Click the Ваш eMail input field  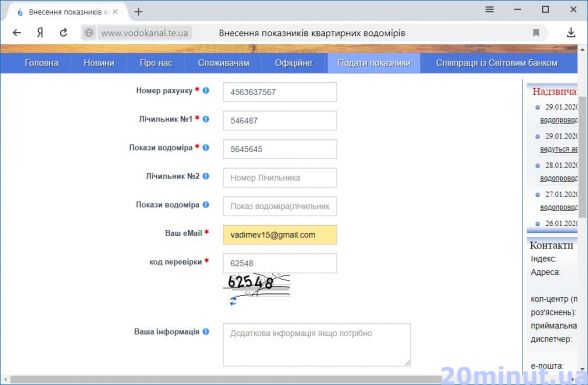(x=280, y=235)
